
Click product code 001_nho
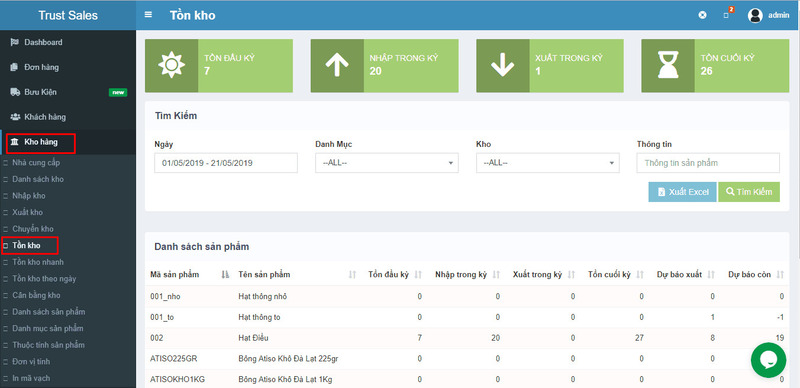(165, 296)
